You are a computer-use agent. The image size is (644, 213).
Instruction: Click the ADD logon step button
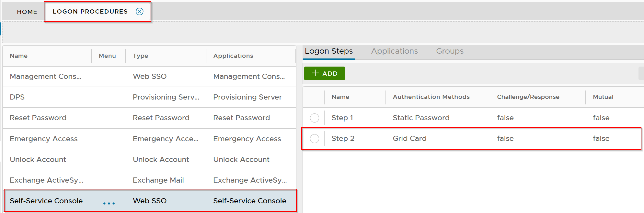[324, 73]
